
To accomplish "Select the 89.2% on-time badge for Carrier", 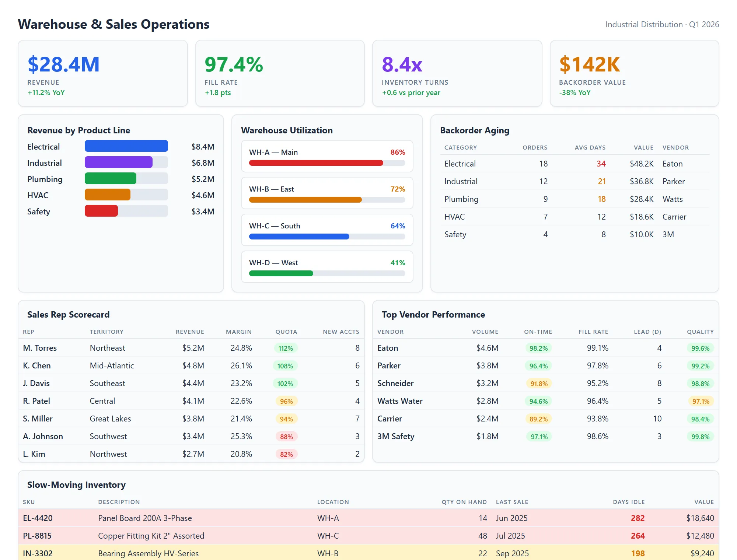I will 538,419.
